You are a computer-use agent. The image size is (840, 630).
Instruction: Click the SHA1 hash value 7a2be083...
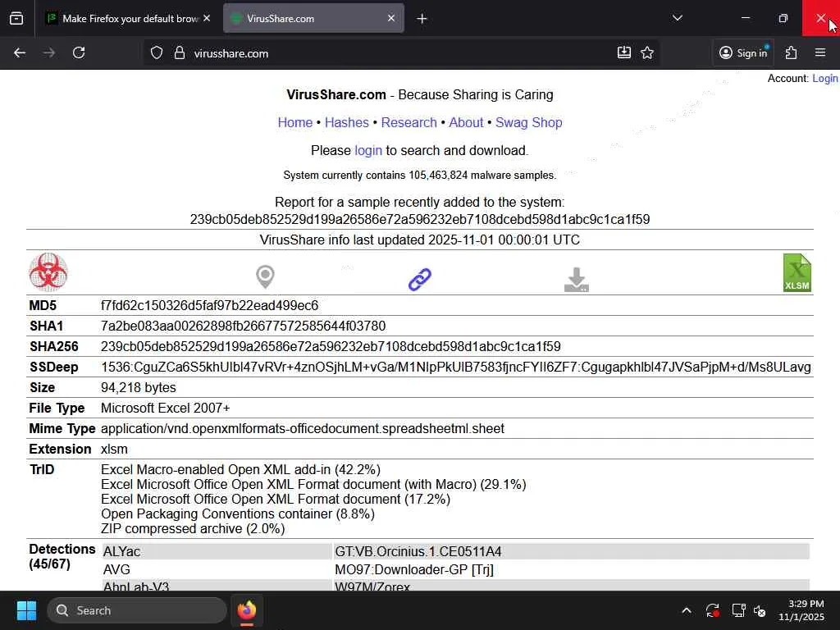243,326
